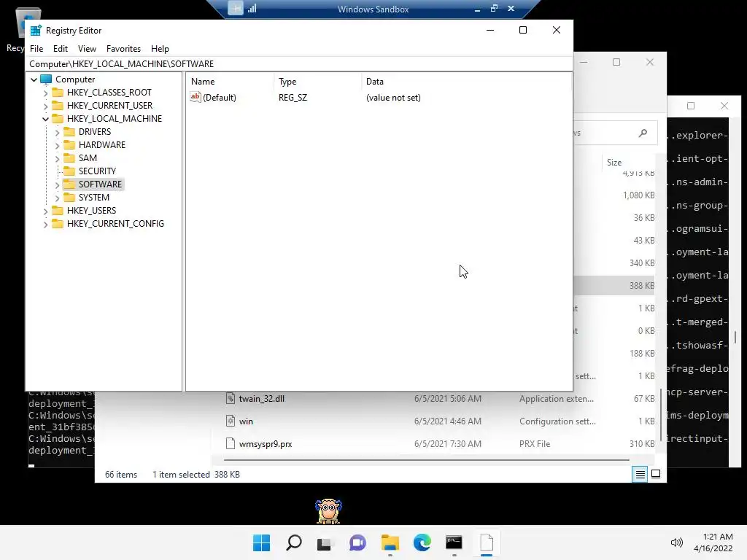Select the SECURITY key label
Image resolution: width=747 pixels, height=560 pixels.
click(97, 171)
